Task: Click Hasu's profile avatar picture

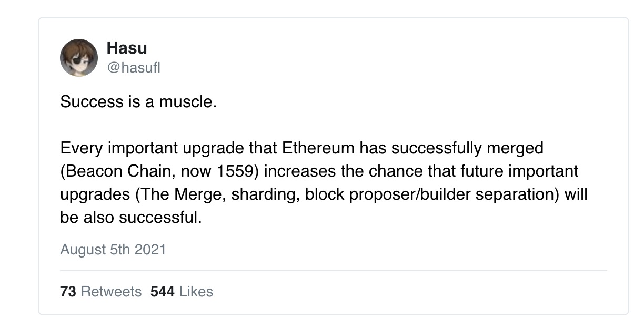Action: (79, 58)
